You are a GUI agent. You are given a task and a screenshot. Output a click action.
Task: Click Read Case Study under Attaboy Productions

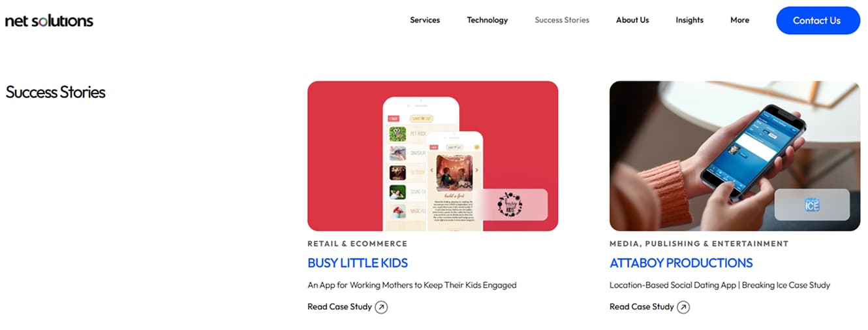(642, 306)
